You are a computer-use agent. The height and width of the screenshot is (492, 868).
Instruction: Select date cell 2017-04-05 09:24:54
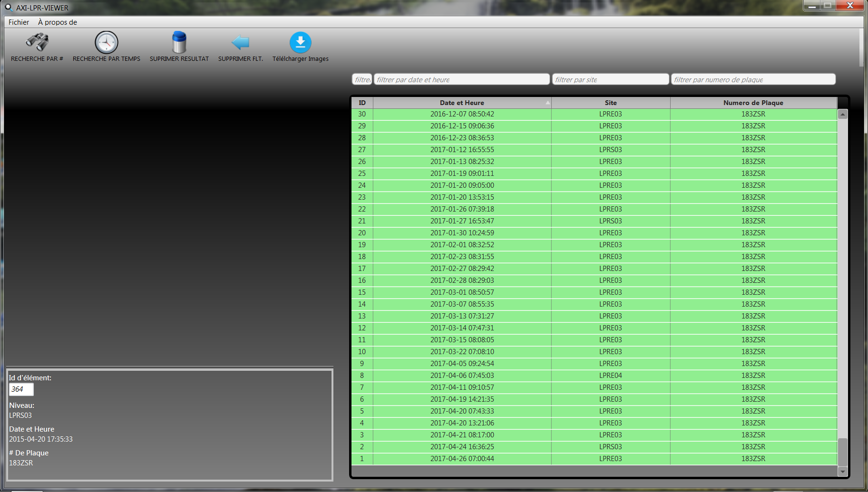click(x=462, y=364)
